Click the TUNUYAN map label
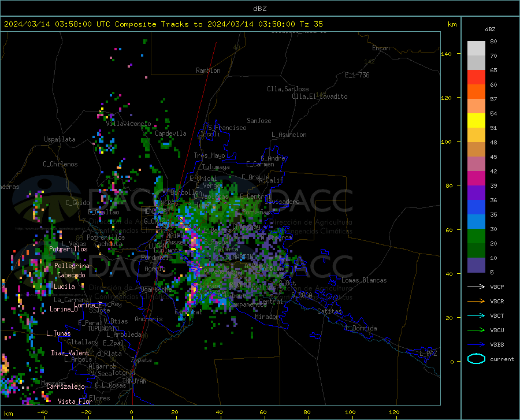 [134, 381]
